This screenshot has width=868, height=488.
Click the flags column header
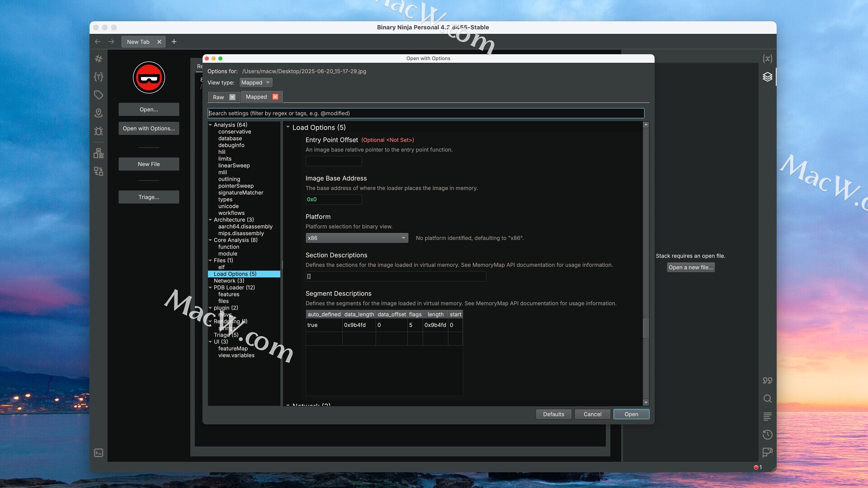pyautogui.click(x=415, y=314)
